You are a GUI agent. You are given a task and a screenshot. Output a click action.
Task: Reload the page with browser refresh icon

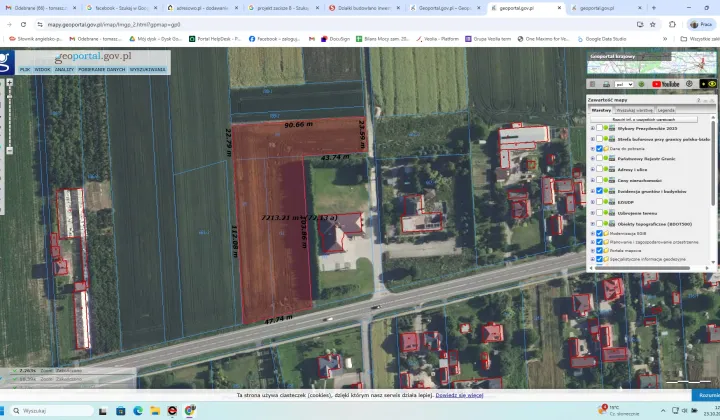(x=23, y=23)
